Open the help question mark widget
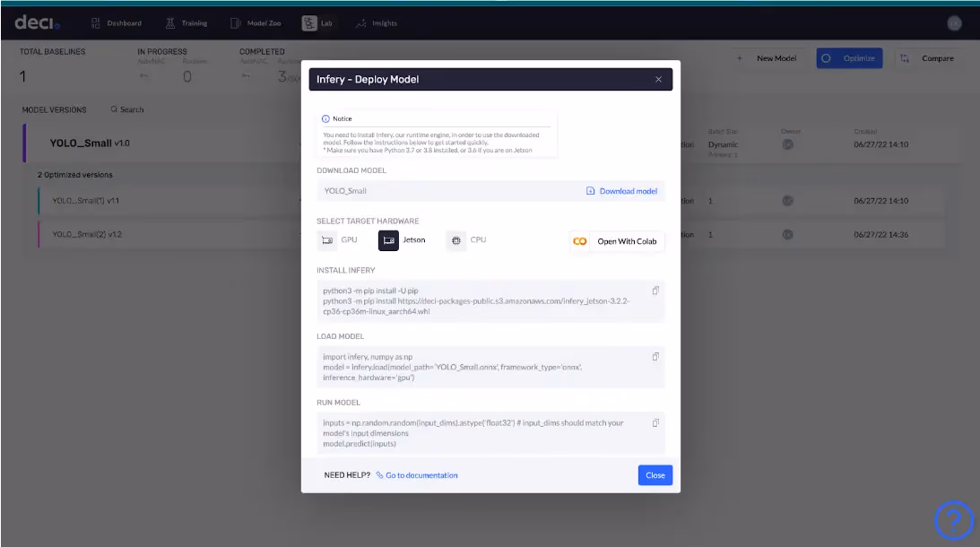The width and height of the screenshot is (980, 547). [x=954, y=519]
